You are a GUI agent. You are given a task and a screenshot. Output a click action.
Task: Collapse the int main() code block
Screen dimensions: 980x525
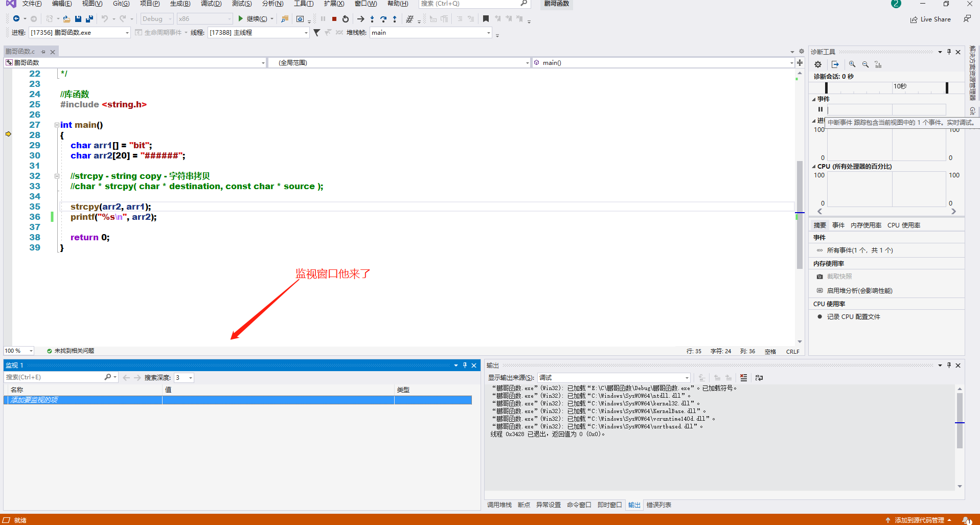pos(57,125)
